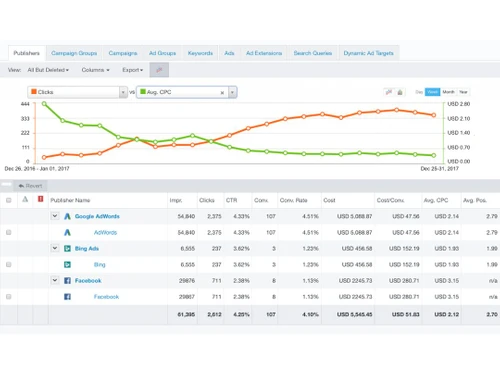Open the AdWords account link
500x375 pixels.
(x=105, y=232)
